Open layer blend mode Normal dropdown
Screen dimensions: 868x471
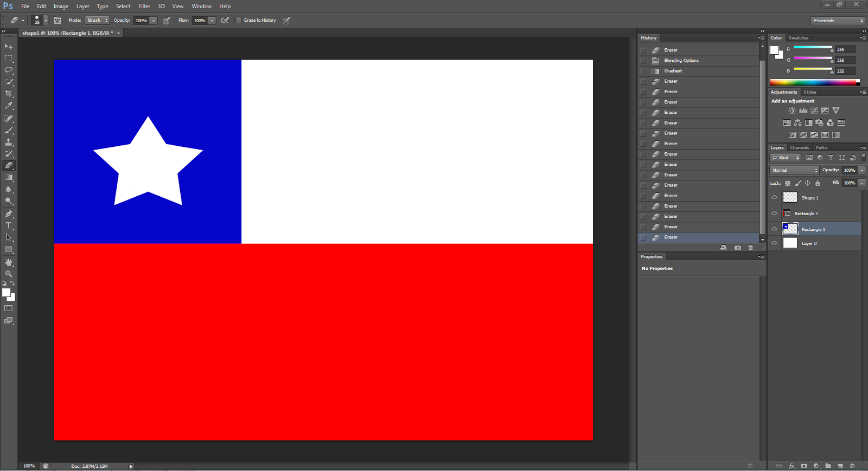point(794,170)
